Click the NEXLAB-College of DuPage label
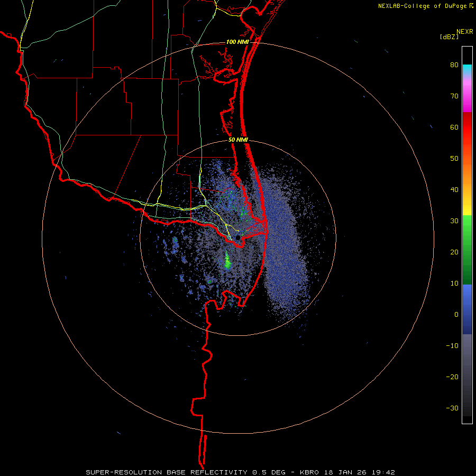Screen dimensions: 476x476 (x=425, y=6)
